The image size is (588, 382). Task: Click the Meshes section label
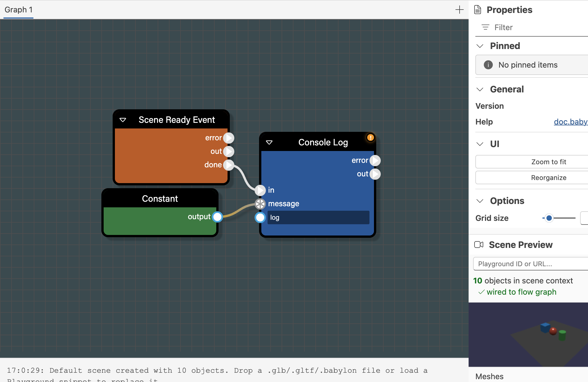[x=489, y=376]
